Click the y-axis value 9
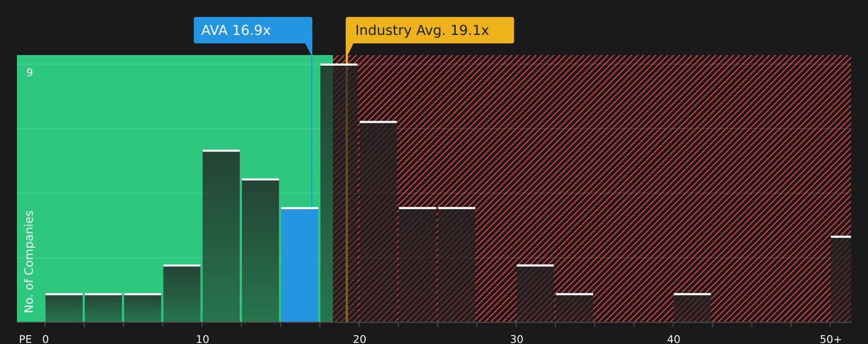 pos(30,73)
